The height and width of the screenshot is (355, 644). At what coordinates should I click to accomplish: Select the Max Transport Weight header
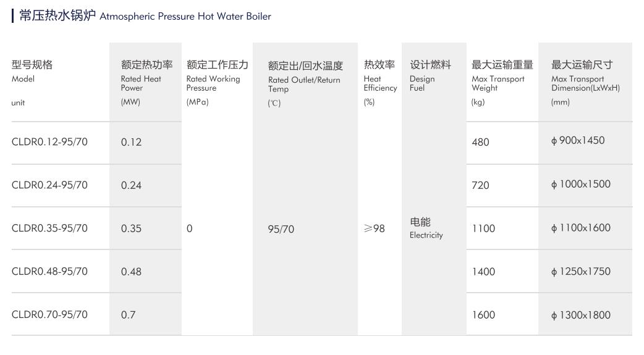pyautogui.click(x=502, y=83)
